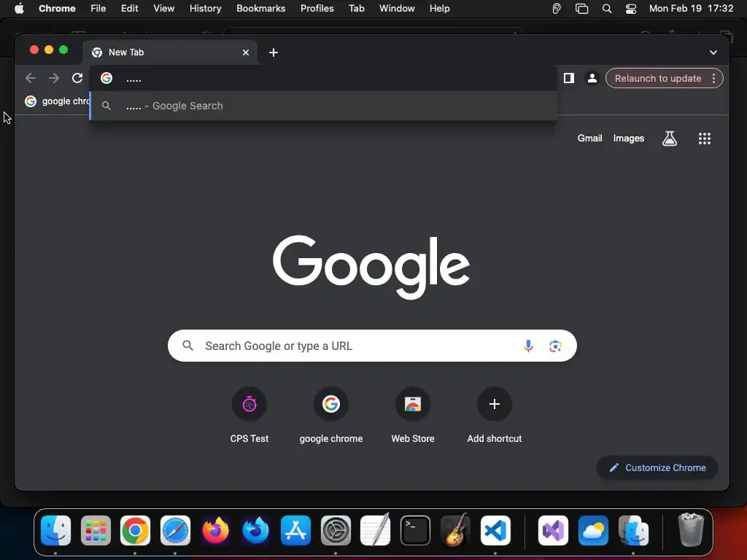Open GarageBand in the Dock
The image size is (747, 560).
click(x=455, y=531)
